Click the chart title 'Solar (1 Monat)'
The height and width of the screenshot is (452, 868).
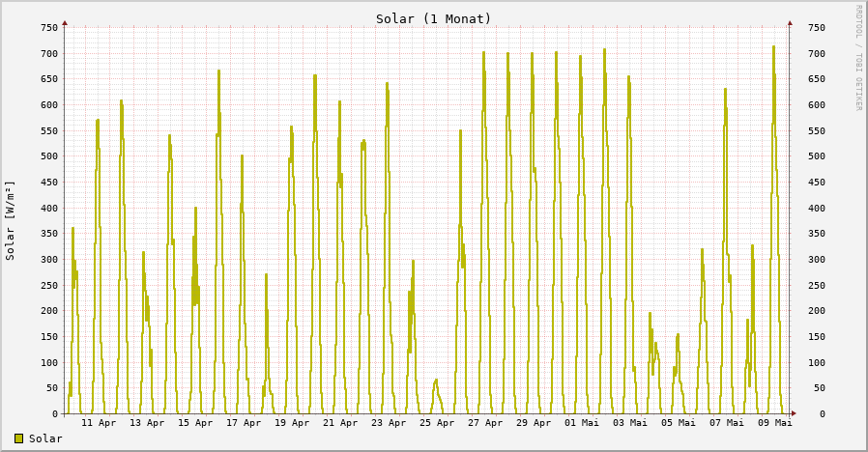coord(433,18)
